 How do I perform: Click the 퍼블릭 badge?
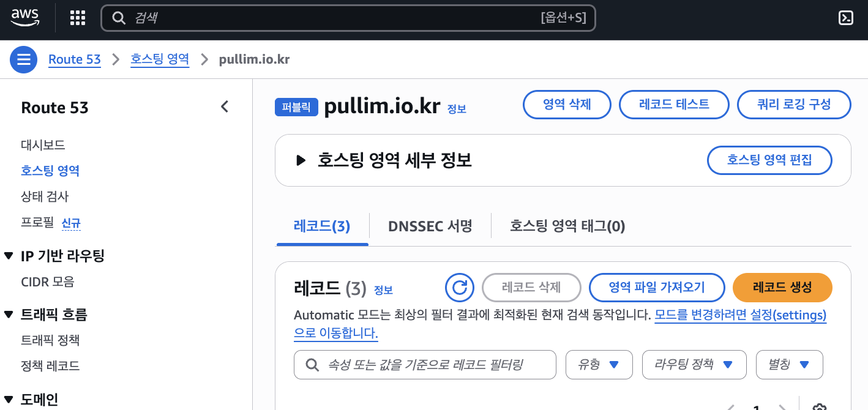coord(297,108)
